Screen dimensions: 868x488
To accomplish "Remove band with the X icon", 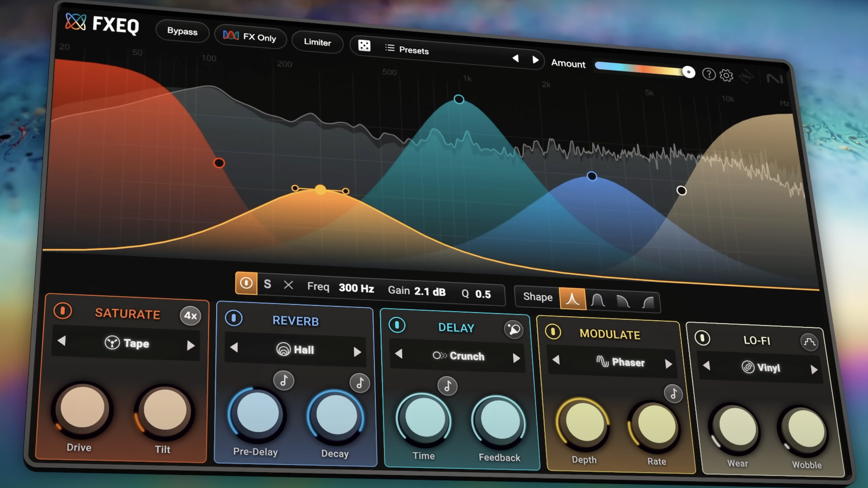I will click(x=288, y=285).
